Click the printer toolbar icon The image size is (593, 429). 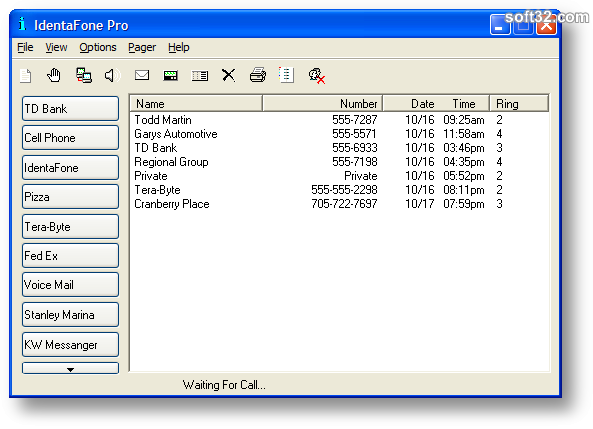pyautogui.click(x=258, y=75)
